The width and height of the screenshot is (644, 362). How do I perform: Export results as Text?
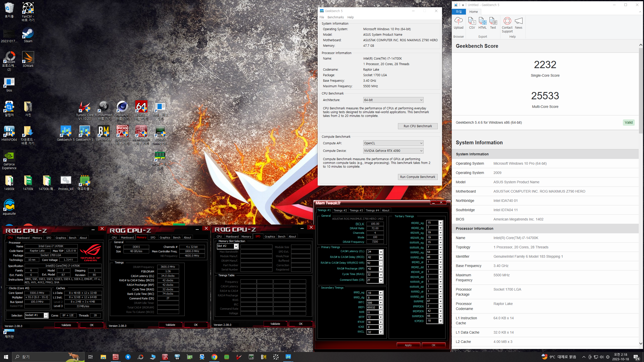[x=493, y=23]
